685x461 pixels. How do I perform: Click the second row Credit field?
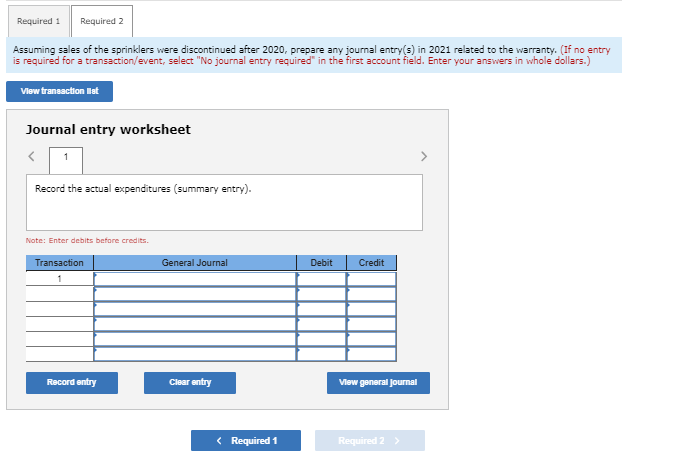tap(371, 294)
